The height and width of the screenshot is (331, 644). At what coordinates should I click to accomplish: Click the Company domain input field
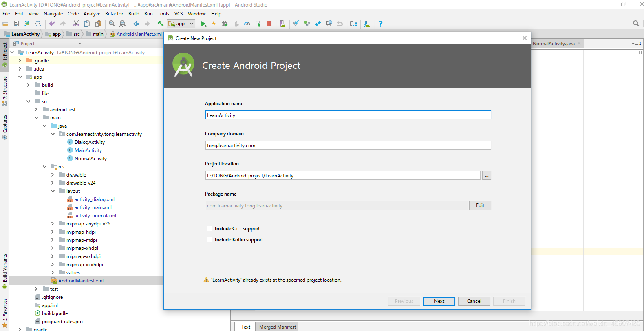tap(348, 146)
